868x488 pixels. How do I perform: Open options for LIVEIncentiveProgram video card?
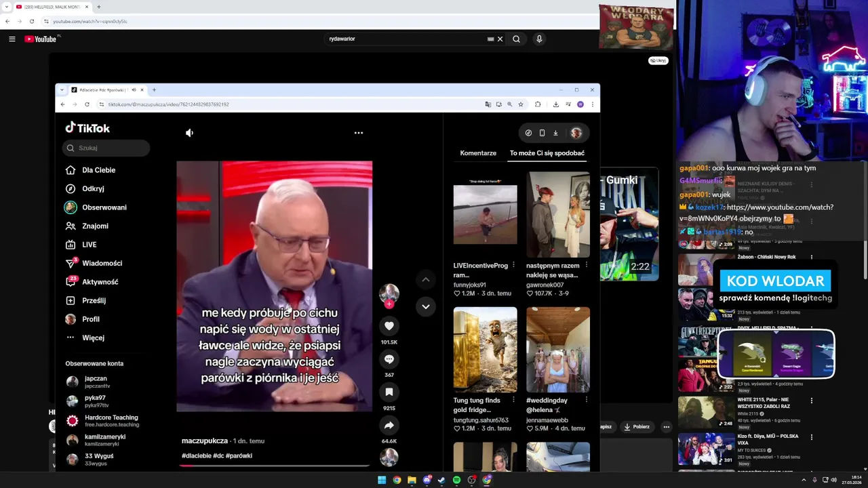pos(513,265)
